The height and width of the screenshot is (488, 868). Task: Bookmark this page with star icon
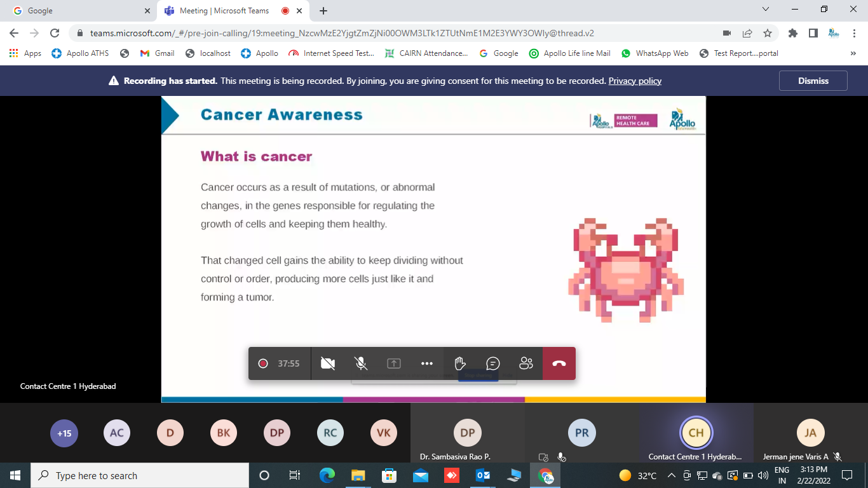(x=768, y=33)
